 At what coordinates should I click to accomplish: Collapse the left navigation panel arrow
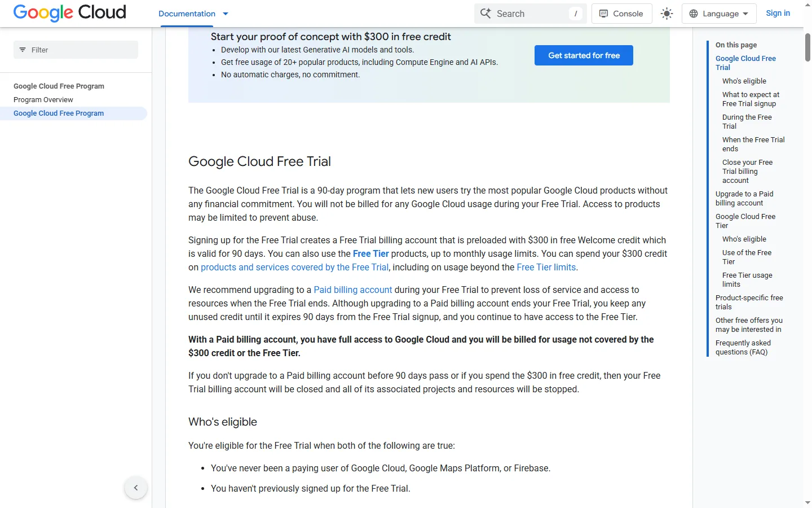136,488
